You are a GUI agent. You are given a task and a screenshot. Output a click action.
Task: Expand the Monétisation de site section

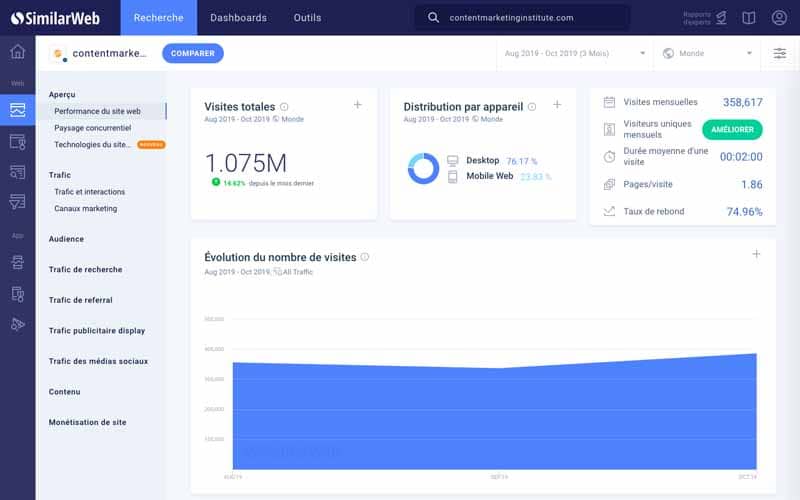pyautogui.click(x=87, y=422)
